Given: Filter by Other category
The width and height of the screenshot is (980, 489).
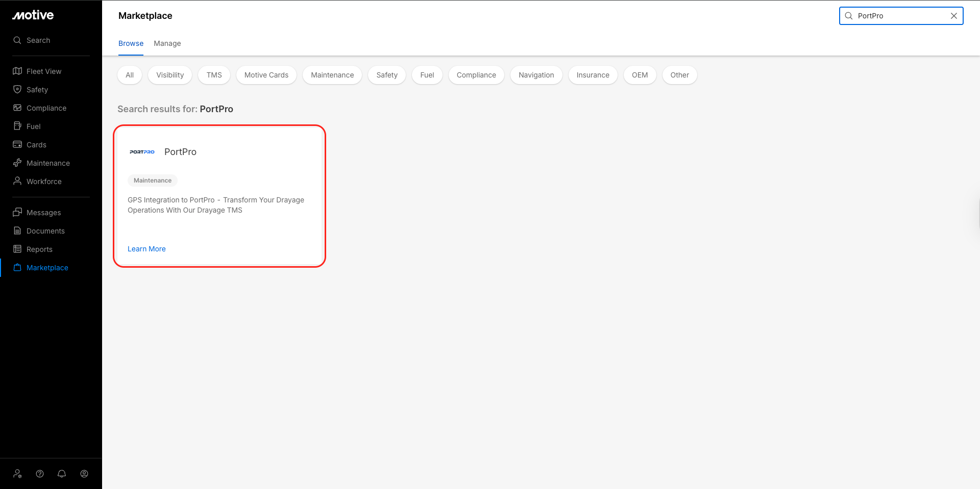Looking at the screenshot, I should [680, 75].
